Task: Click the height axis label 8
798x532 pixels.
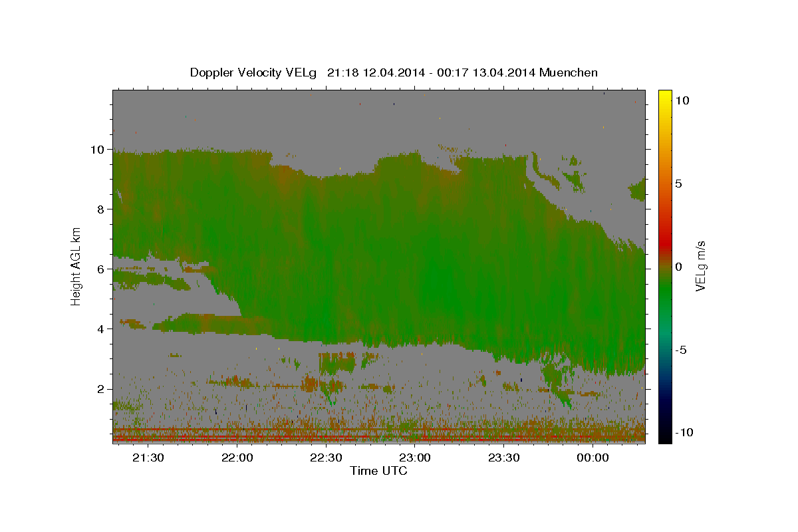Action: (102, 209)
